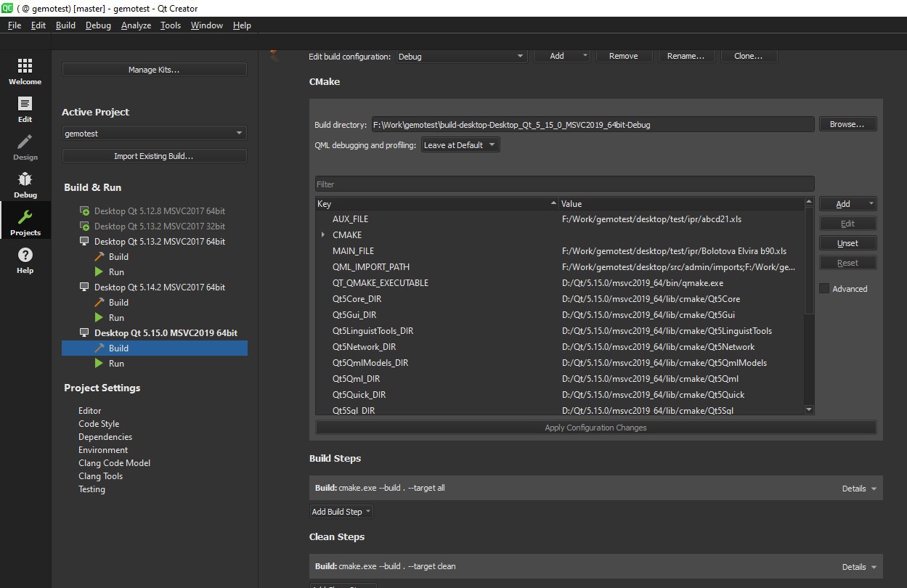Click the Clone button
Viewport: 907px width, 588px height.
tap(749, 56)
